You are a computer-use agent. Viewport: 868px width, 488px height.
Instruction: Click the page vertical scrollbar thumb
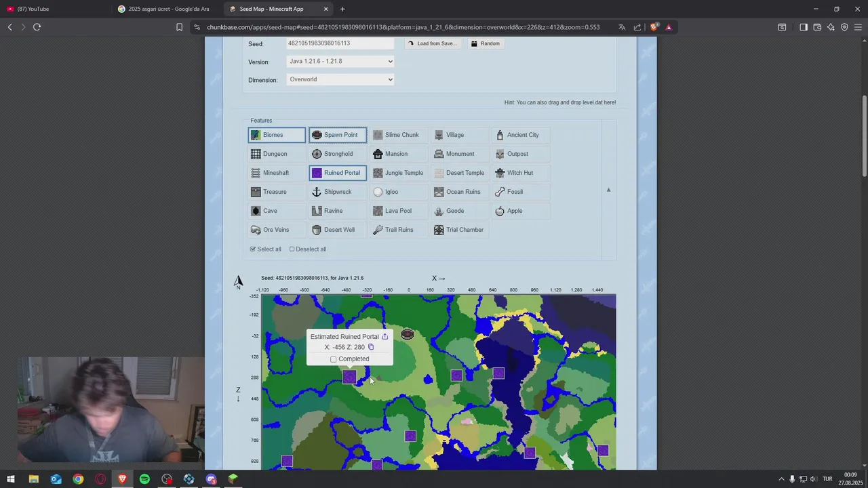[865, 136]
